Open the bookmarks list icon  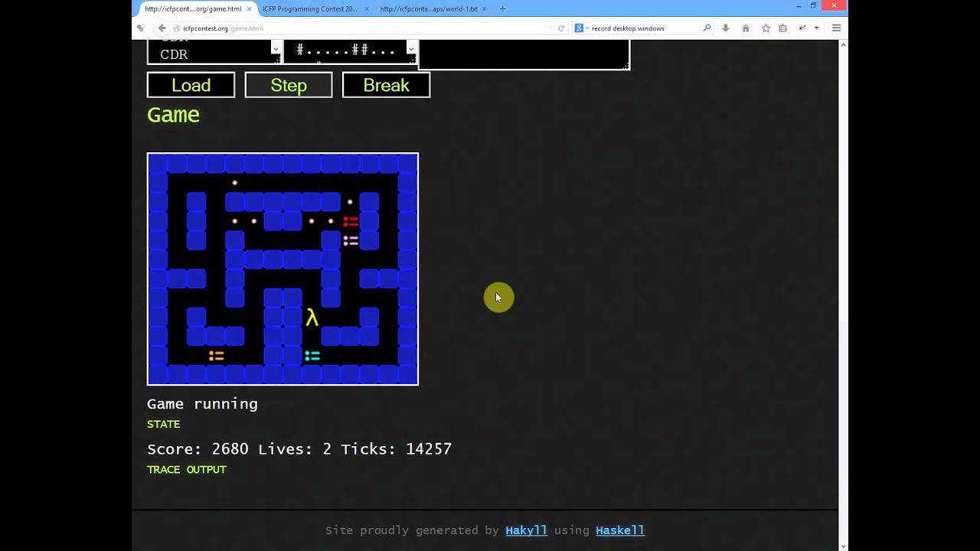click(782, 28)
